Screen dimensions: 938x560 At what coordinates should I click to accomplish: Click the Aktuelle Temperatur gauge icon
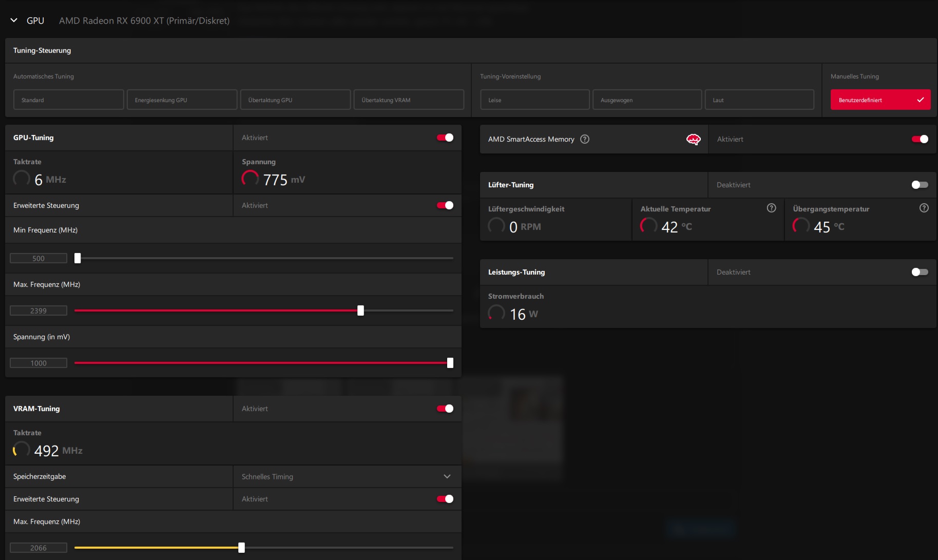coord(648,226)
